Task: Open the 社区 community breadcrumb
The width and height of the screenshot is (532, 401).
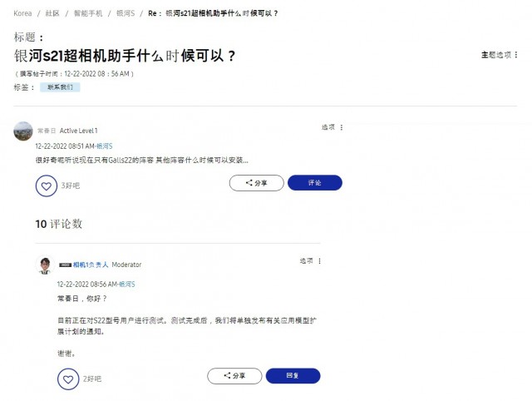Action: [52, 13]
